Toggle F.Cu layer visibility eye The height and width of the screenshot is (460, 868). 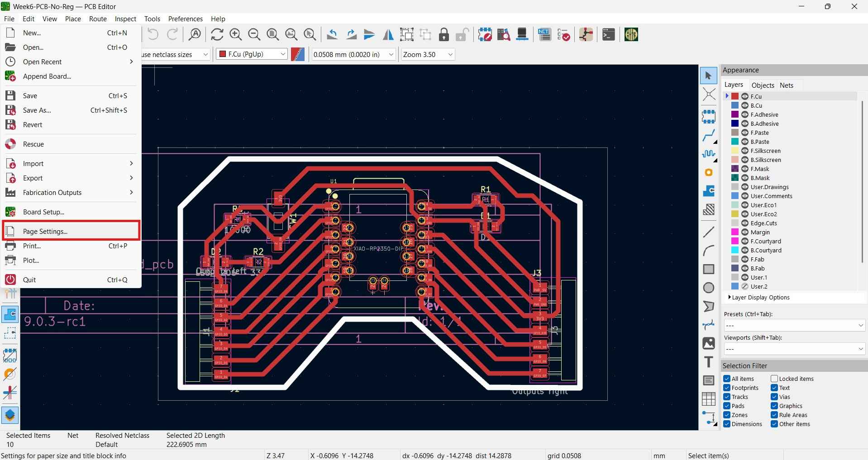[745, 96]
